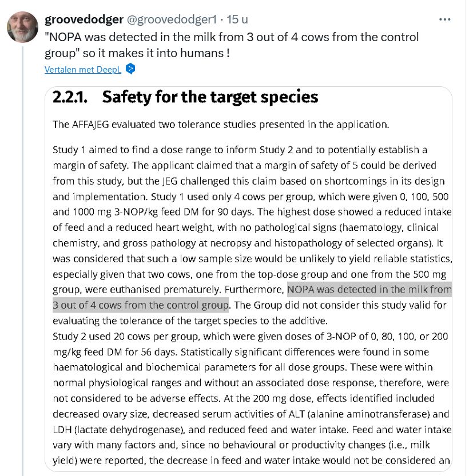The height and width of the screenshot is (476, 469).
Task: Click the Vertalen met DeepL link
Action: [x=82, y=70]
